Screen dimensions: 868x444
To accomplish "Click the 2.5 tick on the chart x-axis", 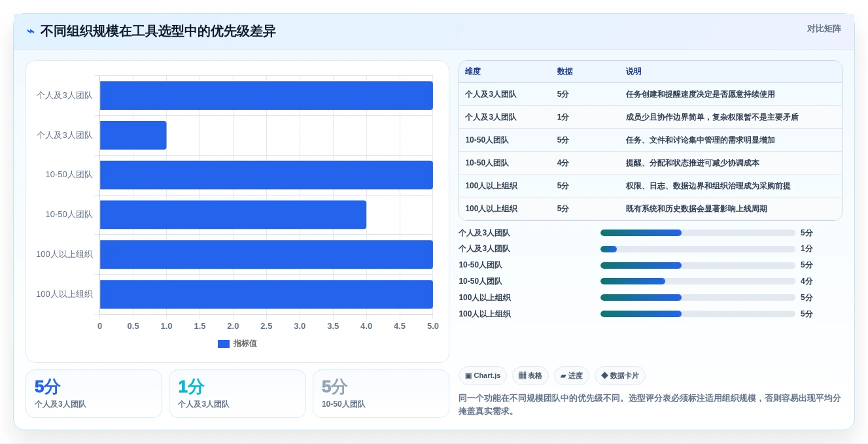I will pyautogui.click(x=266, y=326).
